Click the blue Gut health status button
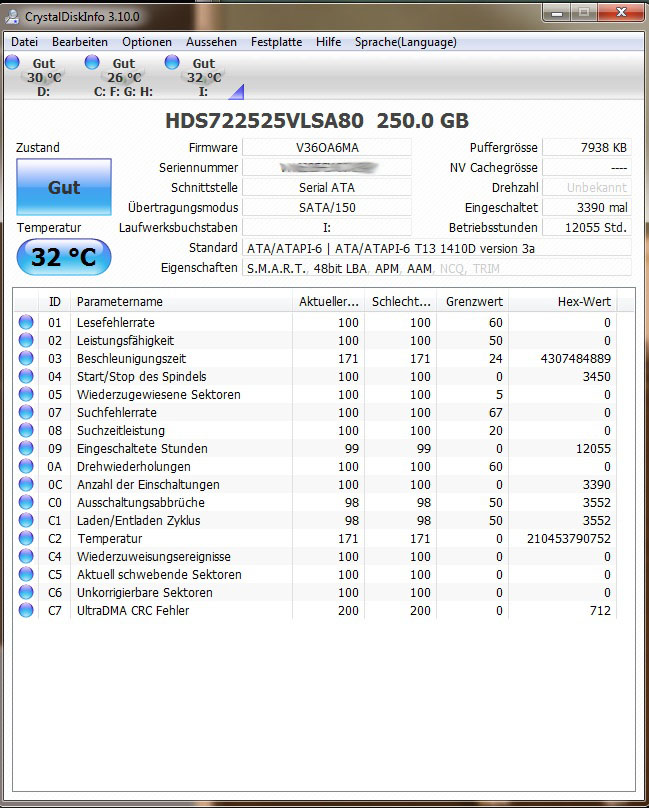The height and width of the screenshot is (808, 649). pos(64,187)
